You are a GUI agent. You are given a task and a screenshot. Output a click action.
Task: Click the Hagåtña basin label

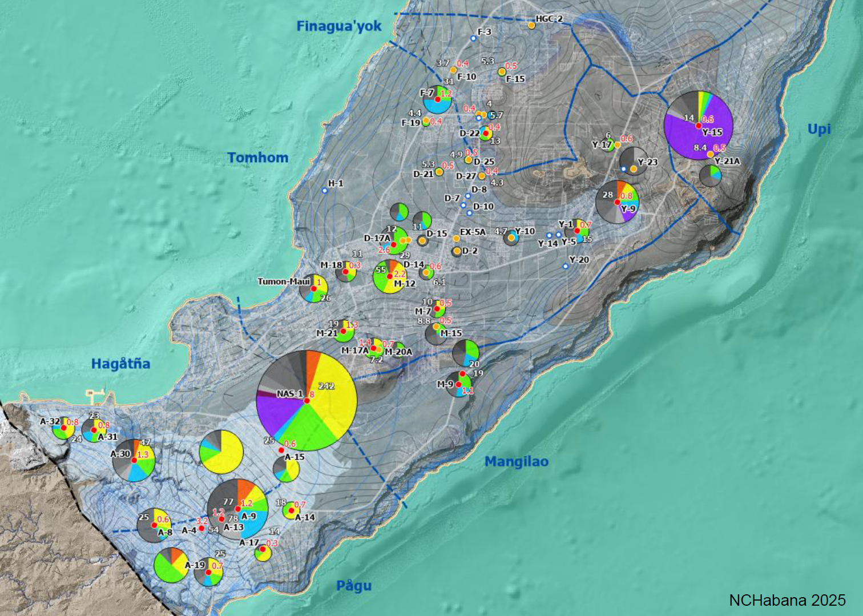click(x=120, y=364)
